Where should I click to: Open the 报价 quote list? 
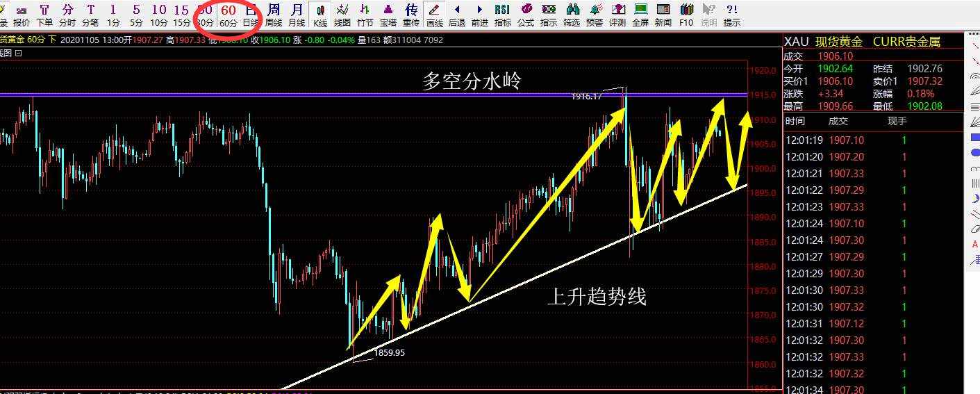tap(22, 15)
